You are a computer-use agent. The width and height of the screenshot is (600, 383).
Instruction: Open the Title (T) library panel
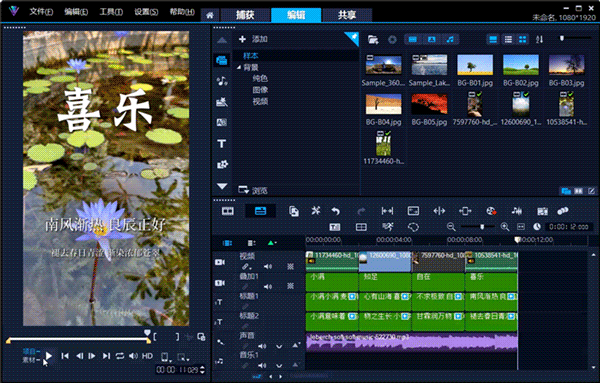(x=222, y=143)
